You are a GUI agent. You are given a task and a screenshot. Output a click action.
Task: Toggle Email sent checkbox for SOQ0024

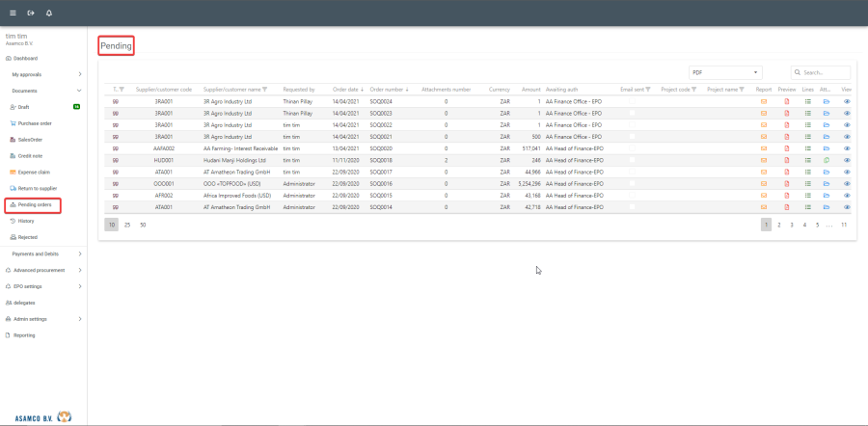click(x=633, y=100)
